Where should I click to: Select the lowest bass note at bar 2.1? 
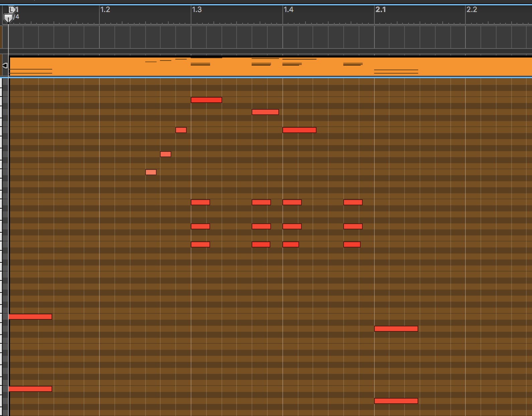pos(396,401)
